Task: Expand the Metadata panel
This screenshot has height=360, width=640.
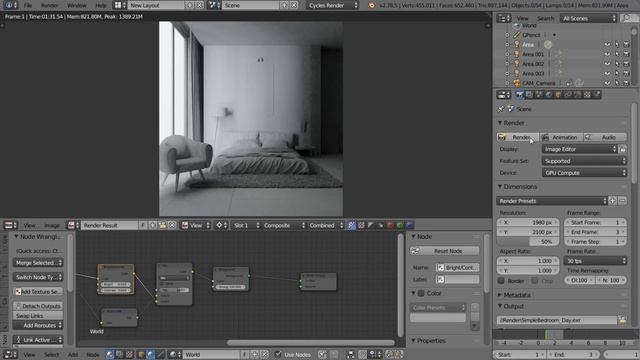Action: (x=500, y=295)
